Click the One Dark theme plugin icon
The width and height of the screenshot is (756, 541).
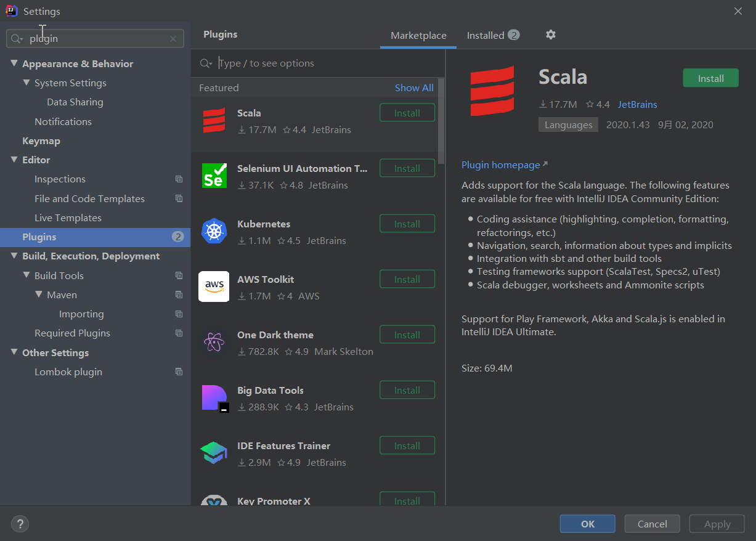(x=214, y=343)
